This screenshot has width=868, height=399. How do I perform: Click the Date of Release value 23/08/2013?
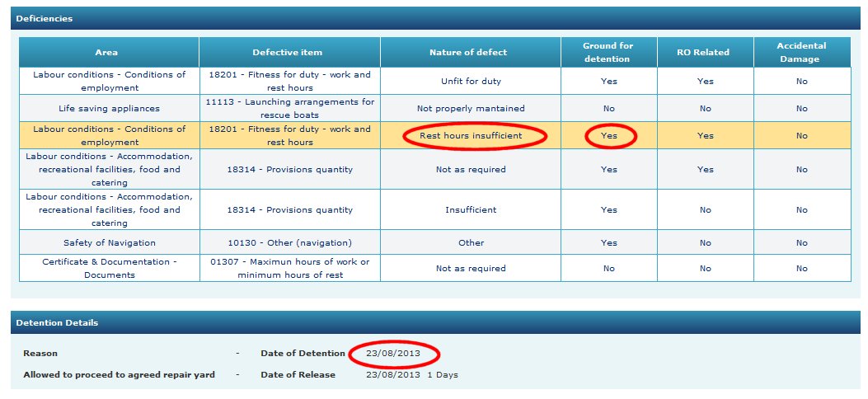click(x=393, y=374)
